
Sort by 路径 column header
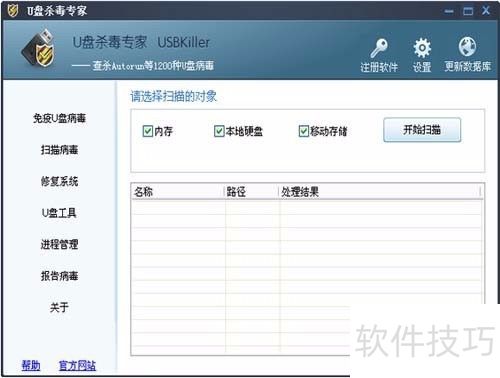coord(252,192)
